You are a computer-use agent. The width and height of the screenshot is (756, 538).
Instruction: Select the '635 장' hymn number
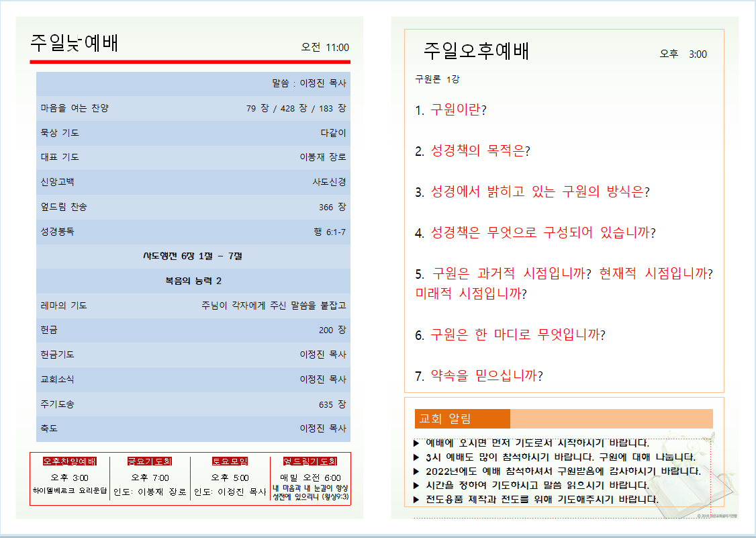click(332, 404)
